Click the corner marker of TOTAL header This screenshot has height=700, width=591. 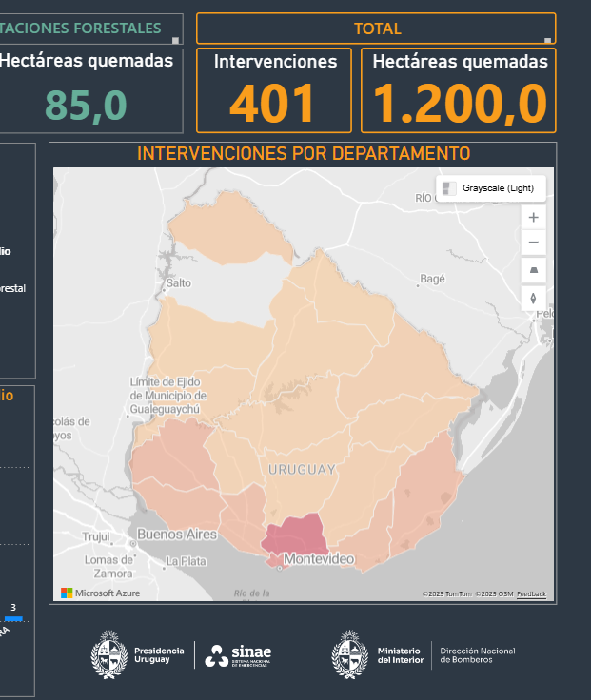[548, 40]
